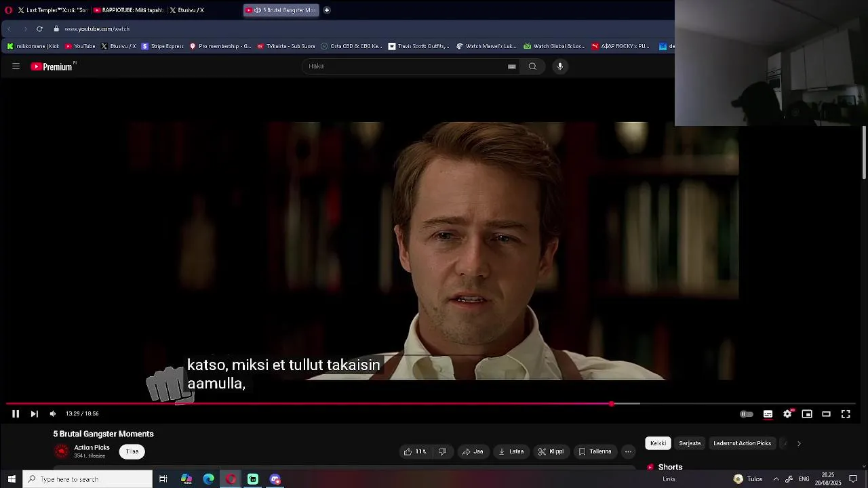Open A$AP ROCKY x PU bookmark
The image size is (868, 488).
point(620,46)
